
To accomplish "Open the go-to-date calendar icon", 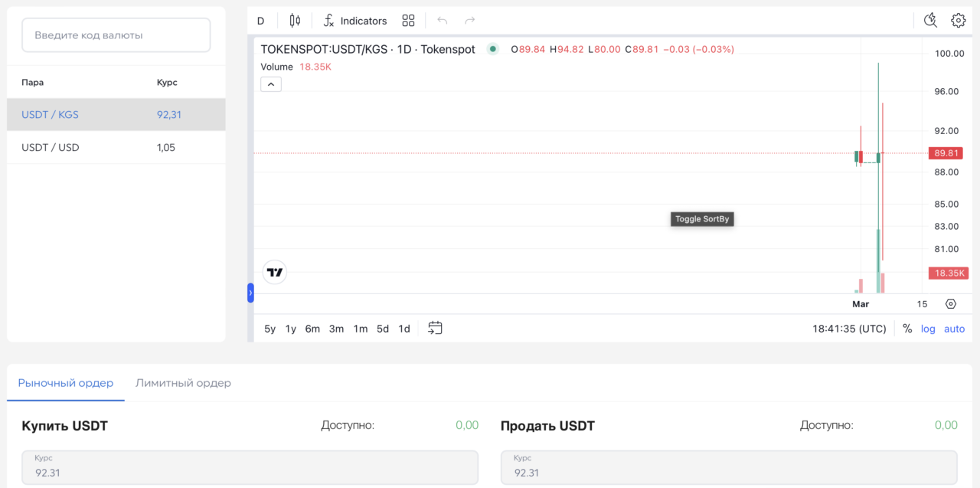I will [435, 329].
